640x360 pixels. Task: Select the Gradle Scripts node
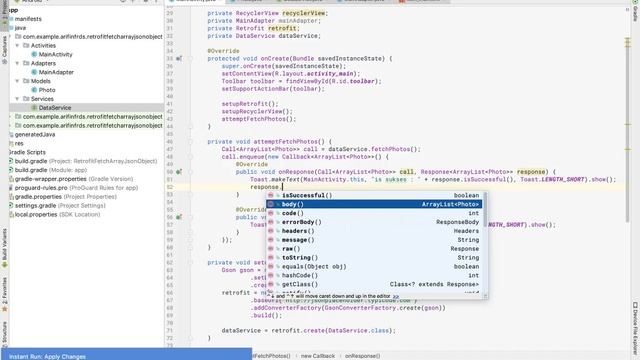27,152
